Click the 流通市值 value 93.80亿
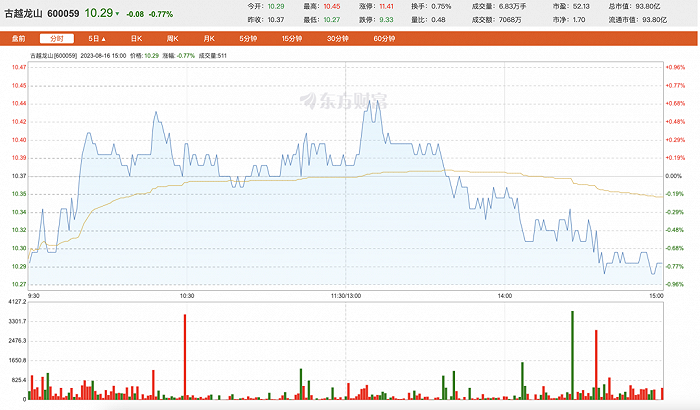 654,20
